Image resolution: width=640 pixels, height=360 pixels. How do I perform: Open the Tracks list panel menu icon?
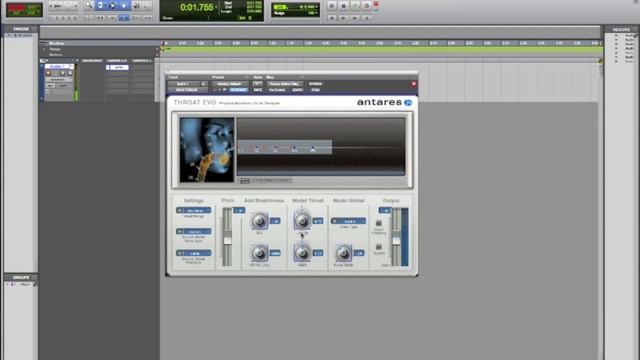click(34, 29)
